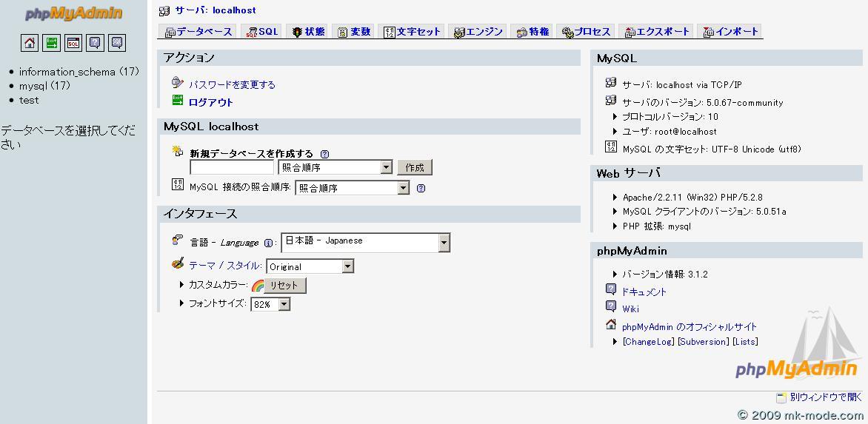Image resolution: width=868 pixels, height=424 pixels.
Task: Select the information_schema database
Action: [68, 72]
